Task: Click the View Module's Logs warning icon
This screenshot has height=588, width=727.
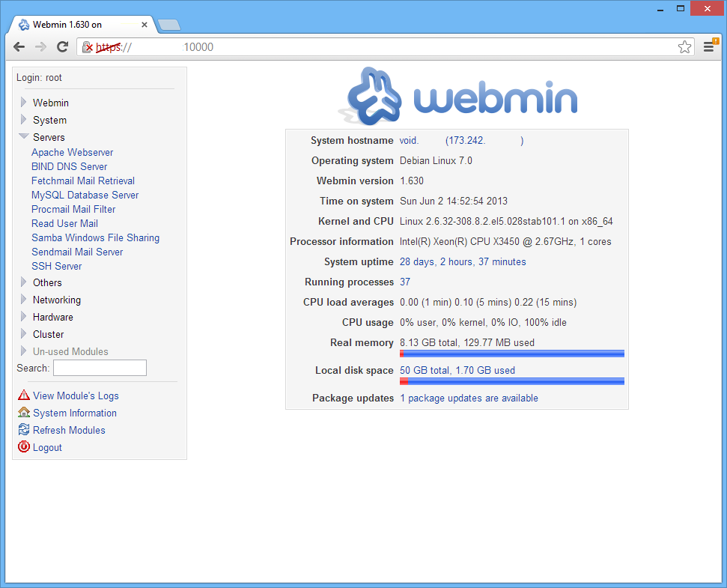Action: [x=24, y=395]
